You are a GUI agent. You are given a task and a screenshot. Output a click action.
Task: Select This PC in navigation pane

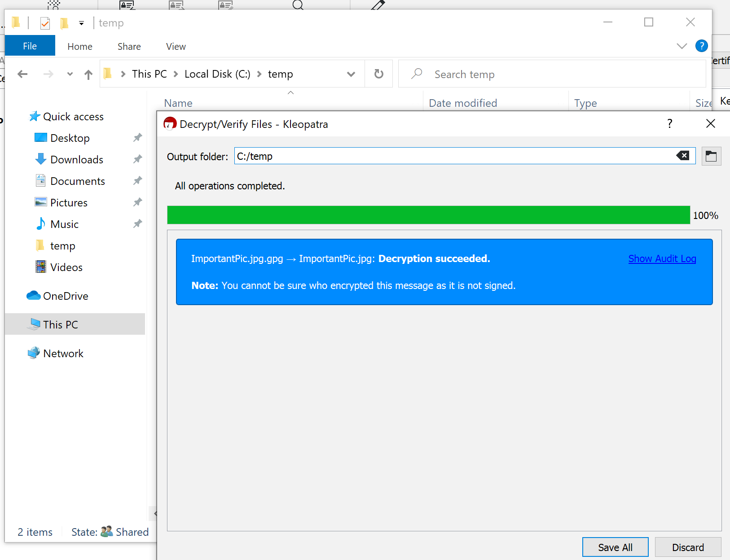[x=75, y=324]
